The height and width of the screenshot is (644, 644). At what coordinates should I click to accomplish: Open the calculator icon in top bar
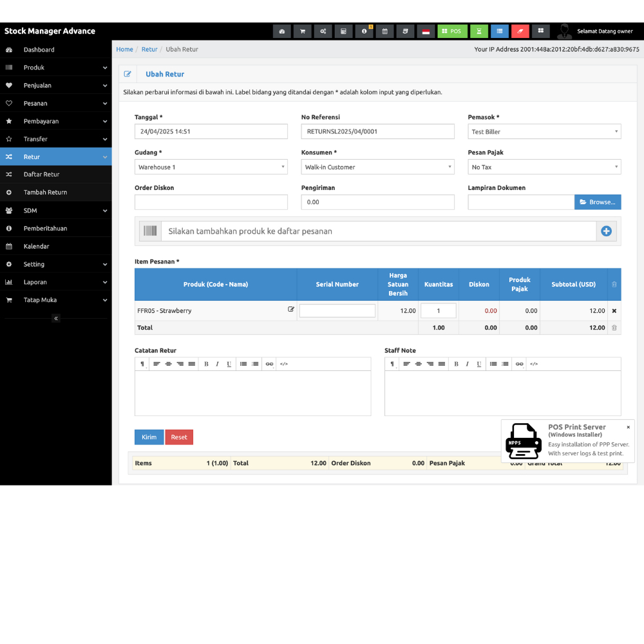(x=343, y=31)
